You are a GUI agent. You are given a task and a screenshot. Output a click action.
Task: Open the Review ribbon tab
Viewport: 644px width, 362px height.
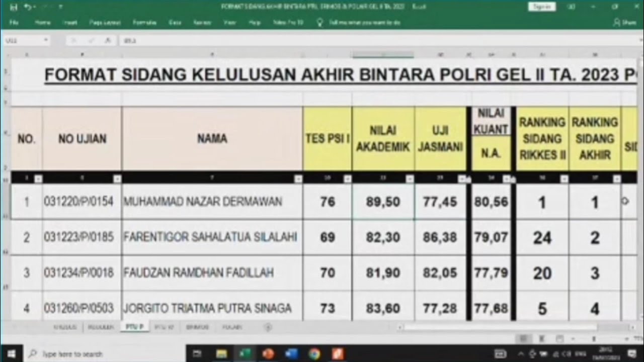202,23
